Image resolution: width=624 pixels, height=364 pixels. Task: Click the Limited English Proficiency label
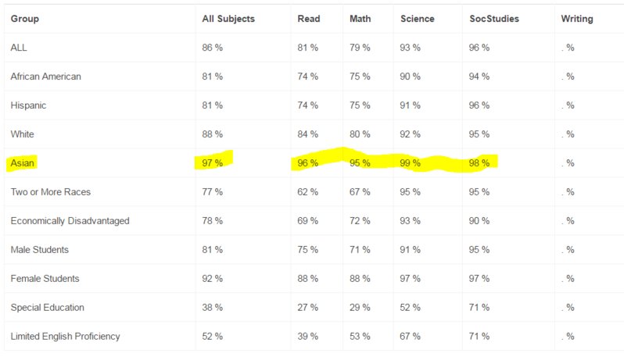tap(65, 336)
